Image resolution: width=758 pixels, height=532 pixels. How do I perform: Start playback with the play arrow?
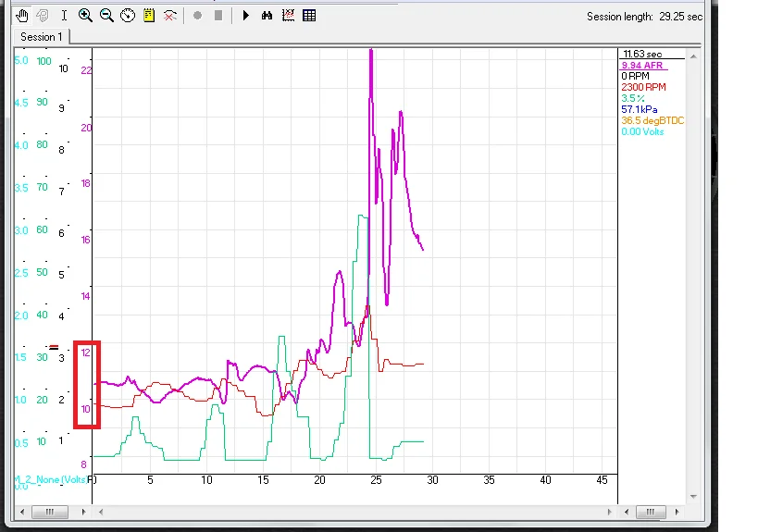tap(245, 16)
